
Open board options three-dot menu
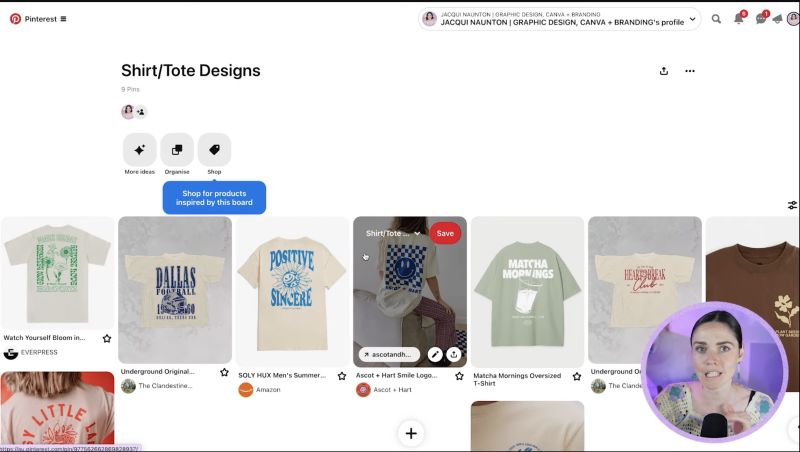tap(690, 71)
